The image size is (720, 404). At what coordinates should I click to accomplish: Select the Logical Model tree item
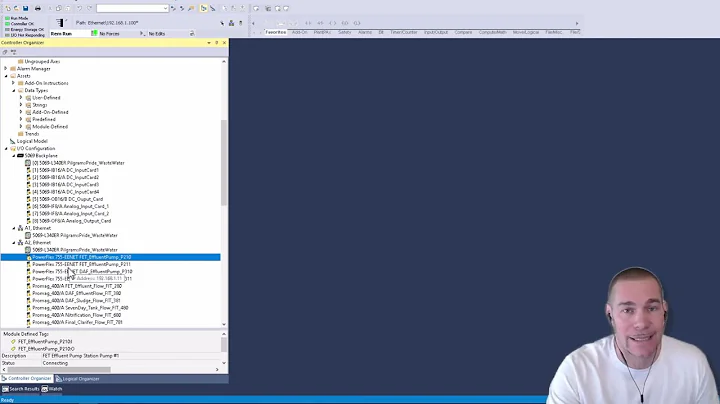tap(32, 141)
